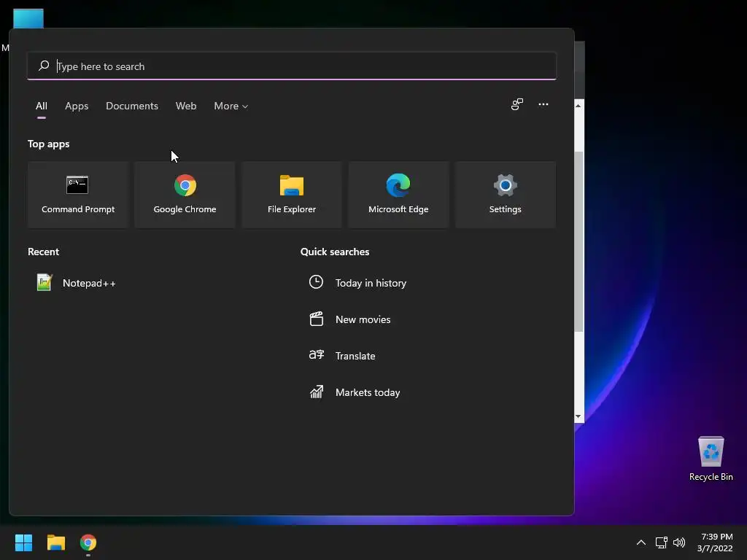Select the blue desktop icon at top-left
This screenshot has height=560, width=747.
coord(28,18)
